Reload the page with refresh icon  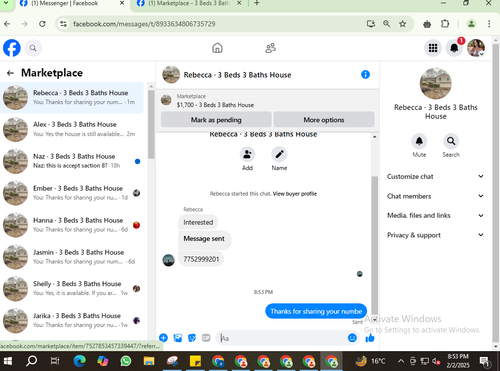42,24
